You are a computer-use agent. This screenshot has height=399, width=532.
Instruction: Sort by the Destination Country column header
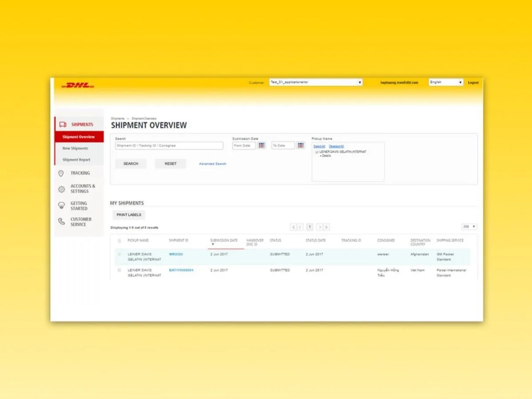420,242
